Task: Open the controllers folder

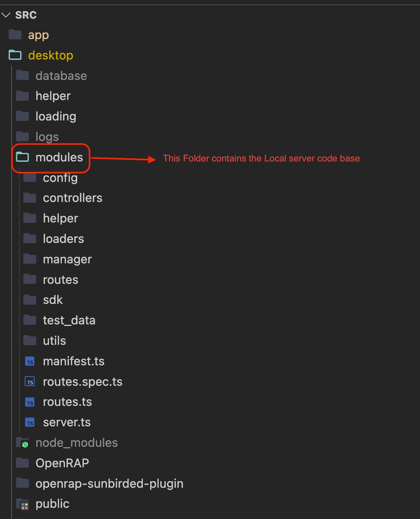Action: tap(73, 198)
